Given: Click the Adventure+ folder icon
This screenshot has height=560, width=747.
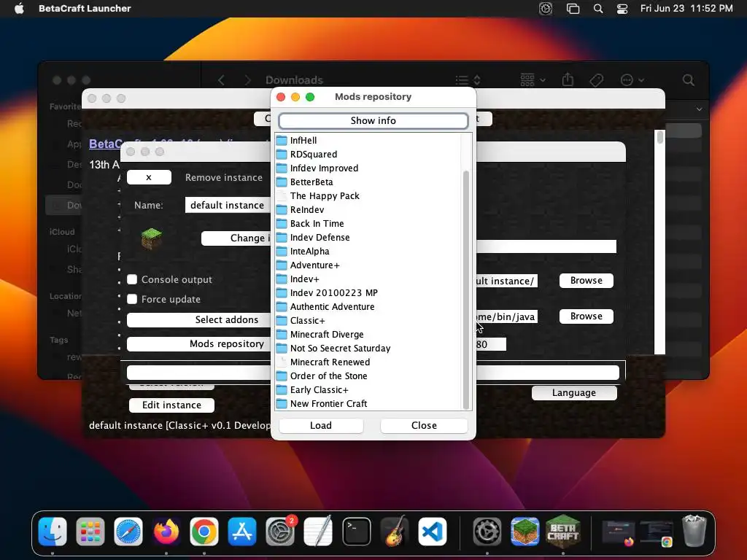Looking at the screenshot, I should (x=282, y=265).
